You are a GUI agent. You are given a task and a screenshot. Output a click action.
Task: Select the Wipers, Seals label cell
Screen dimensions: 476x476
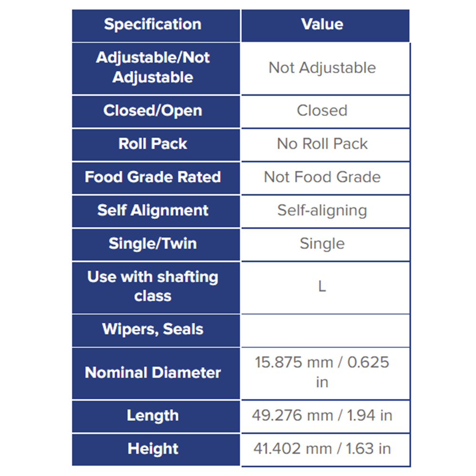tap(156, 331)
